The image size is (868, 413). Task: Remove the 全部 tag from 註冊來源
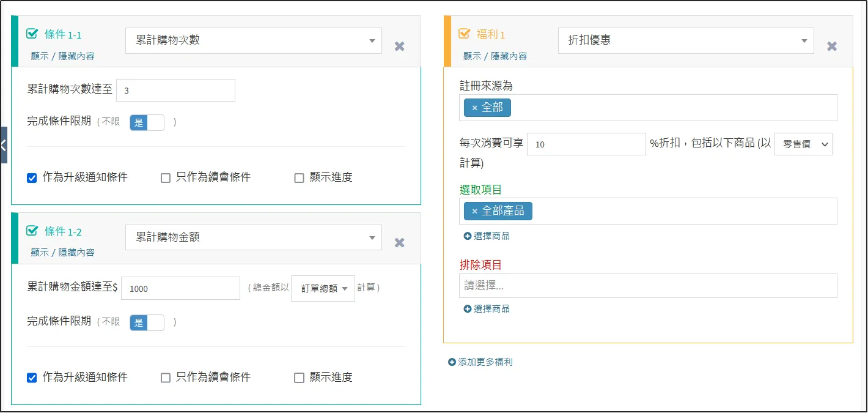474,108
